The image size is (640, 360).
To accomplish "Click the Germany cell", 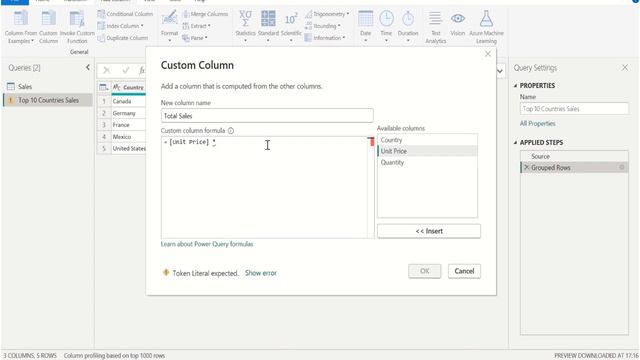I will (x=129, y=113).
